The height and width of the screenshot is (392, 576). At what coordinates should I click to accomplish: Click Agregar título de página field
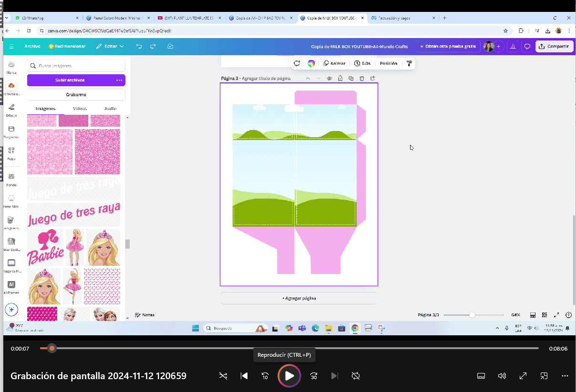click(x=267, y=78)
